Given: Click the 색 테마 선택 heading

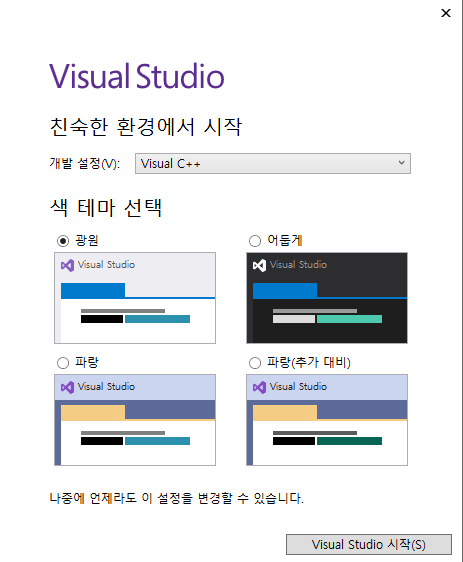Looking at the screenshot, I should point(106,208).
